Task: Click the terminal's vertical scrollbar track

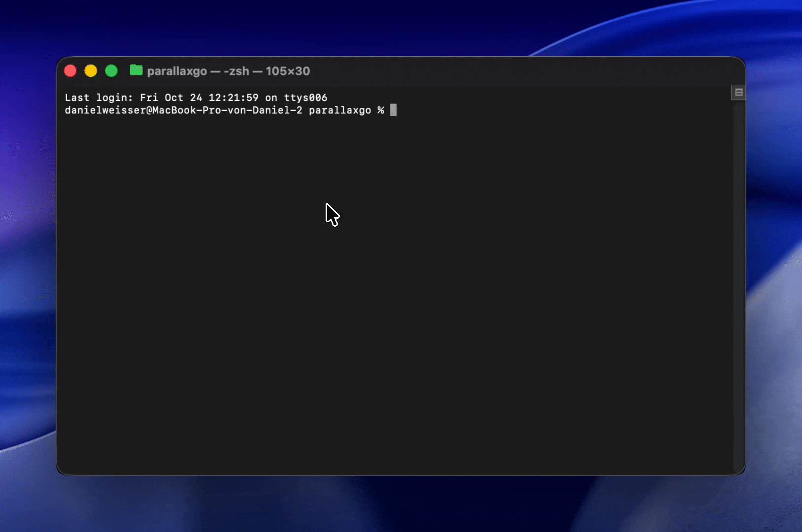Action: point(738,287)
